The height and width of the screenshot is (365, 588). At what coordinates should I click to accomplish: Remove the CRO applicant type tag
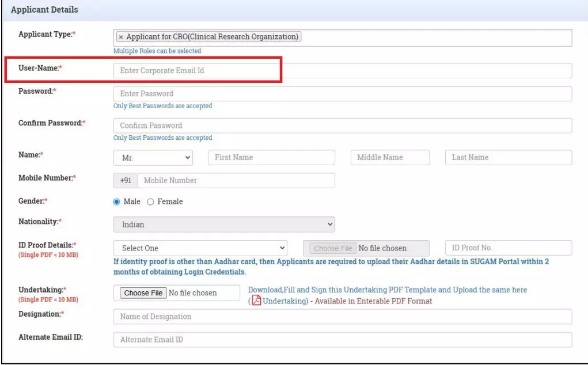coord(120,37)
